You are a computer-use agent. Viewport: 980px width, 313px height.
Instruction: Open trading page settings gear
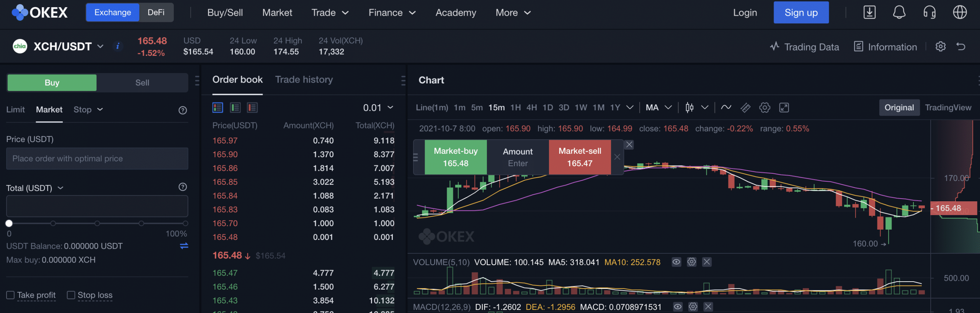point(941,47)
